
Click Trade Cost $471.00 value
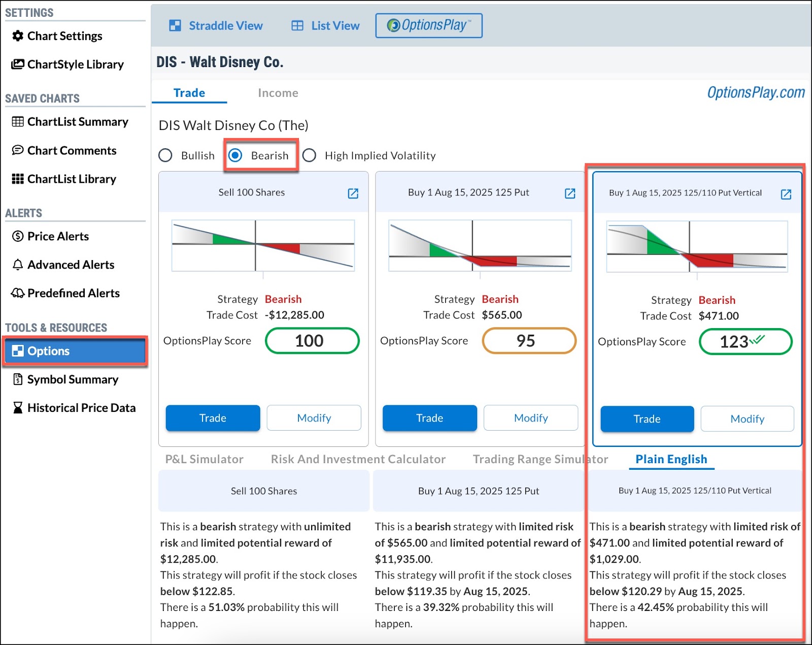pyautogui.click(x=719, y=316)
